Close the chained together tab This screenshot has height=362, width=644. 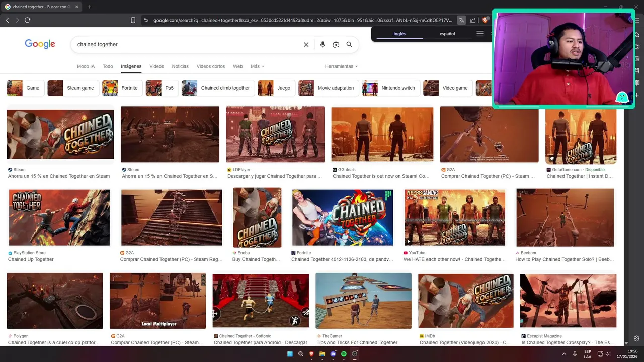pyautogui.click(x=77, y=7)
